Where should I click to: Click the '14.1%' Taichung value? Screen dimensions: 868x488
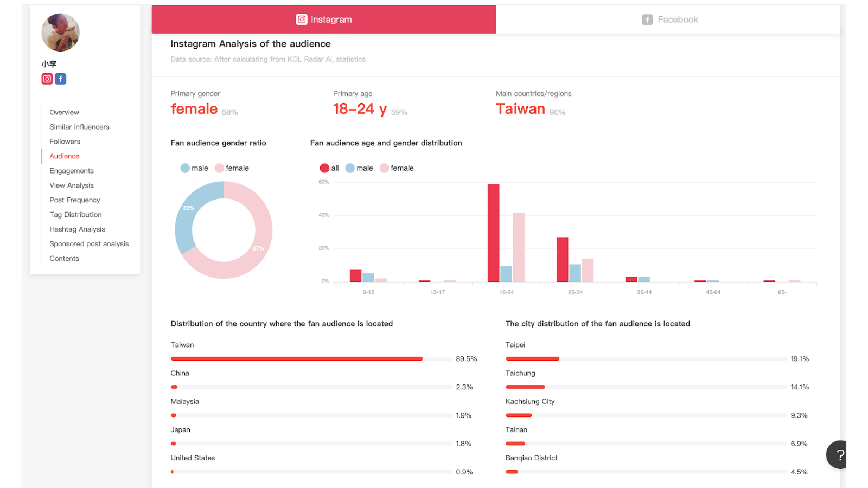tap(800, 387)
